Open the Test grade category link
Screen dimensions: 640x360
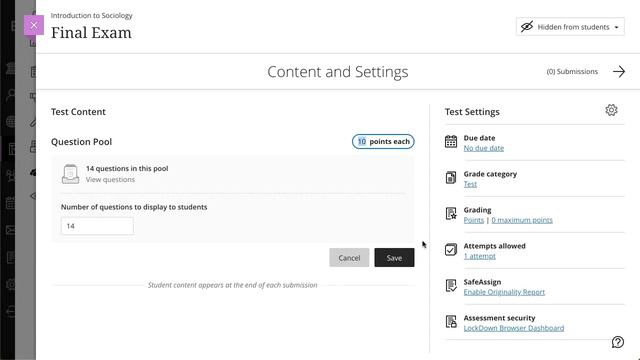pos(470,184)
